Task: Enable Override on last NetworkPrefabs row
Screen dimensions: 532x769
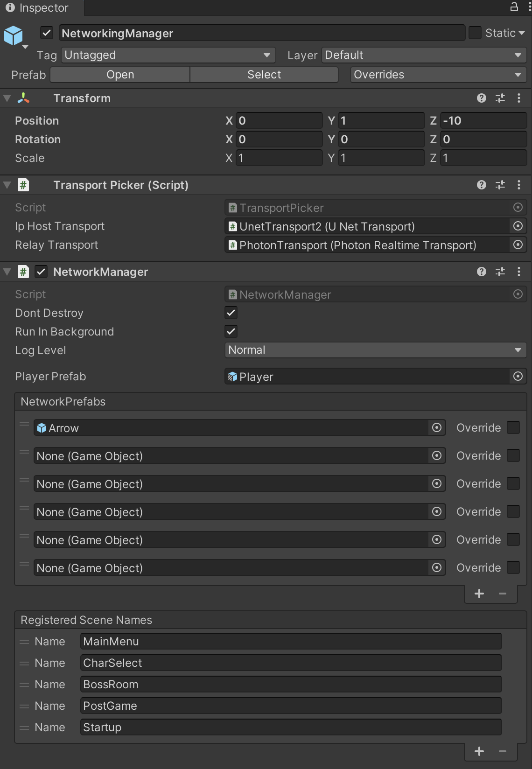Action: pyautogui.click(x=513, y=567)
